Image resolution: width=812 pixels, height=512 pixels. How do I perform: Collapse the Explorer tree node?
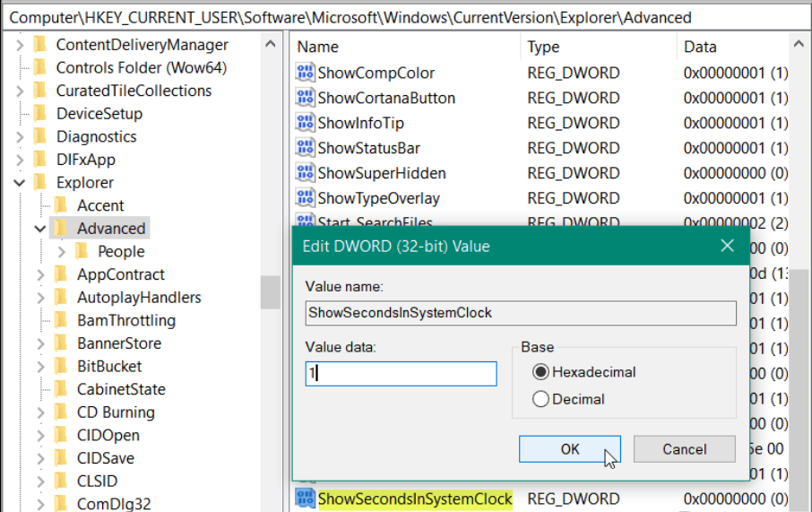pyautogui.click(x=19, y=183)
